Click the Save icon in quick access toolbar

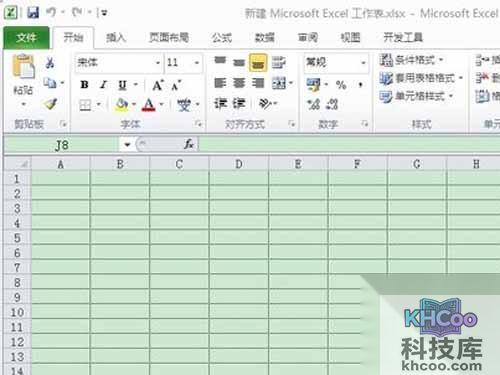click(x=33, y=13)
